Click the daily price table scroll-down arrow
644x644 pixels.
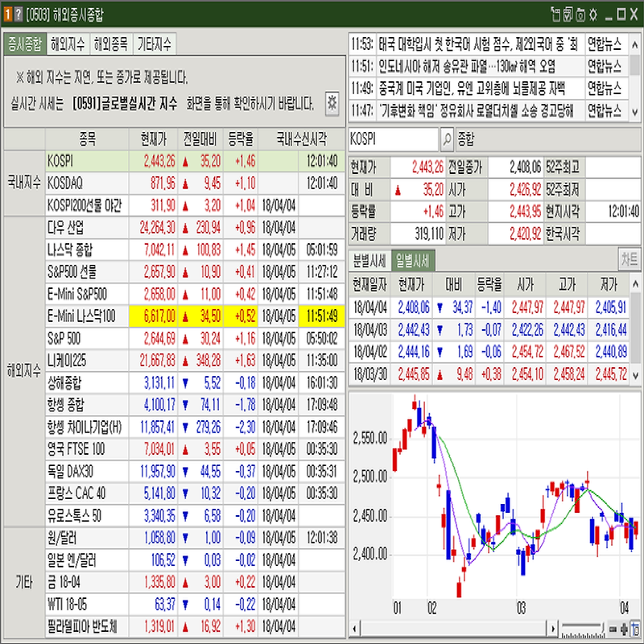(635, 375)
